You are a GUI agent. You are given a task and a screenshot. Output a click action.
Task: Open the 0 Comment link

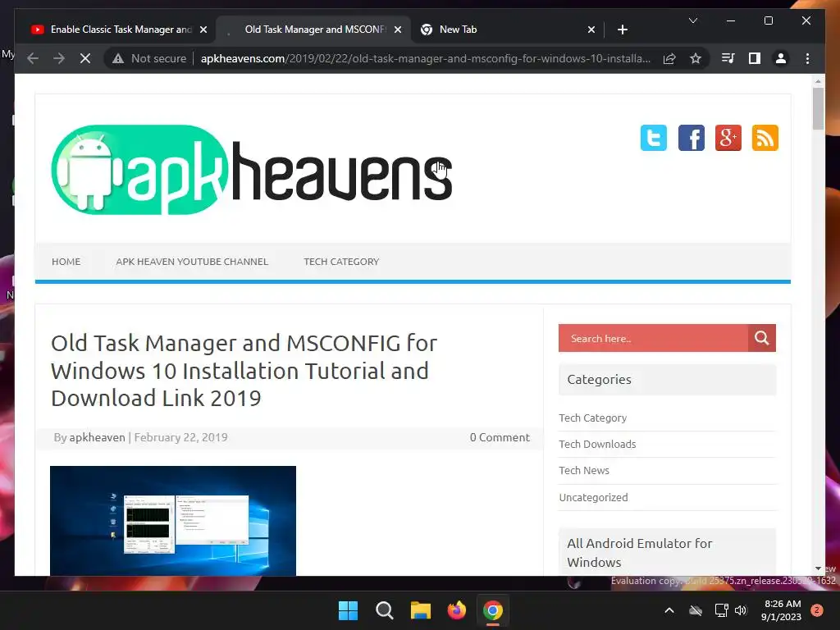tap(500, 437)
